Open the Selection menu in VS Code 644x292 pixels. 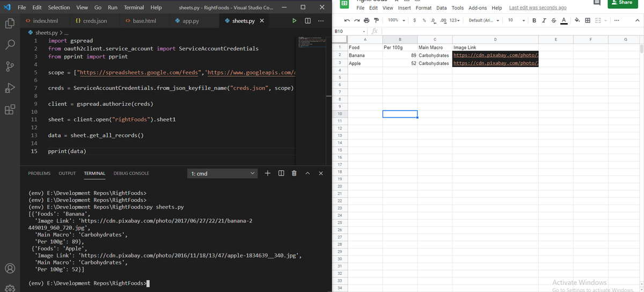tap(59, 8)
